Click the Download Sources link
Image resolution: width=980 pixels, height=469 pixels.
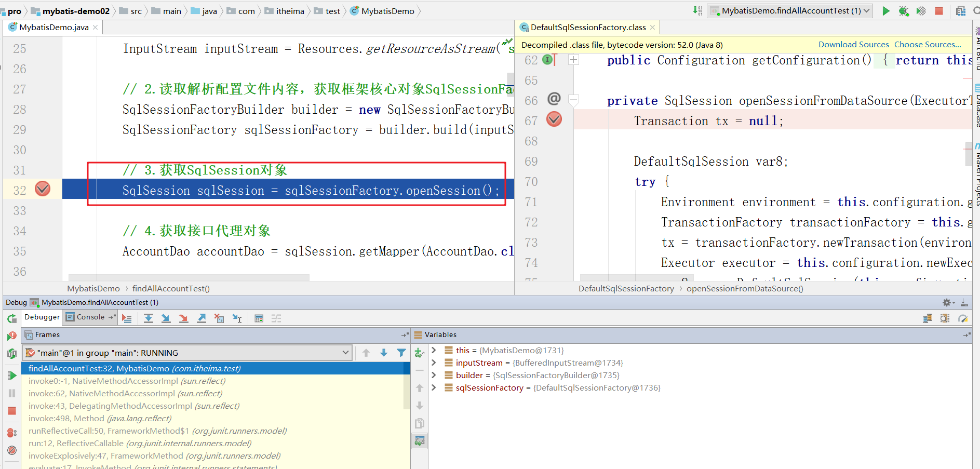point(854,45)
